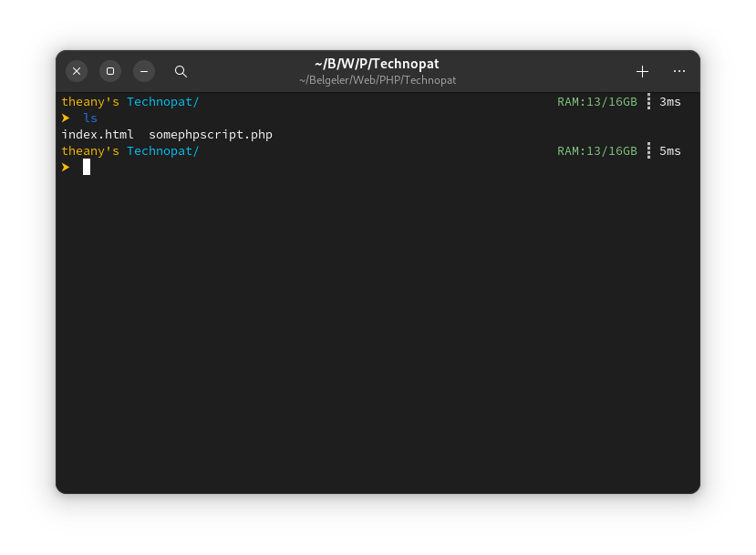Click the yellow prompt arrow before ls
The width and height of the screenshot is (756, 555).
pyautogui.click(x=66, y=118)
